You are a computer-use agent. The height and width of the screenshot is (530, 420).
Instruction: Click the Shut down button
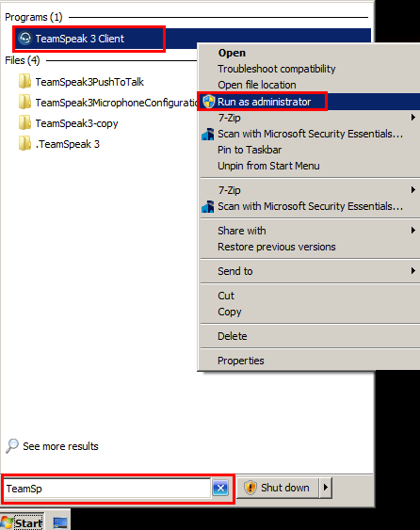pos(278,488)
